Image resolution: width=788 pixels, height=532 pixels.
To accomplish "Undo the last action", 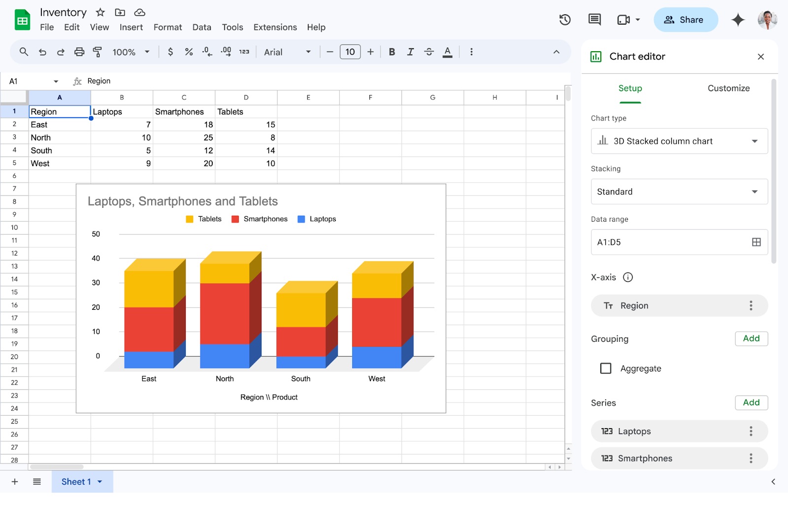I will pos(42,52).
